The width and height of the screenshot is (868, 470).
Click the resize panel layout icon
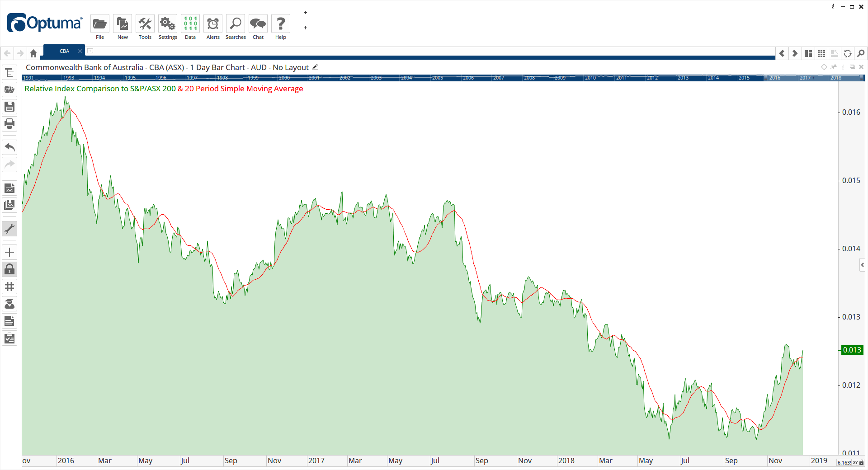point(835,53)
